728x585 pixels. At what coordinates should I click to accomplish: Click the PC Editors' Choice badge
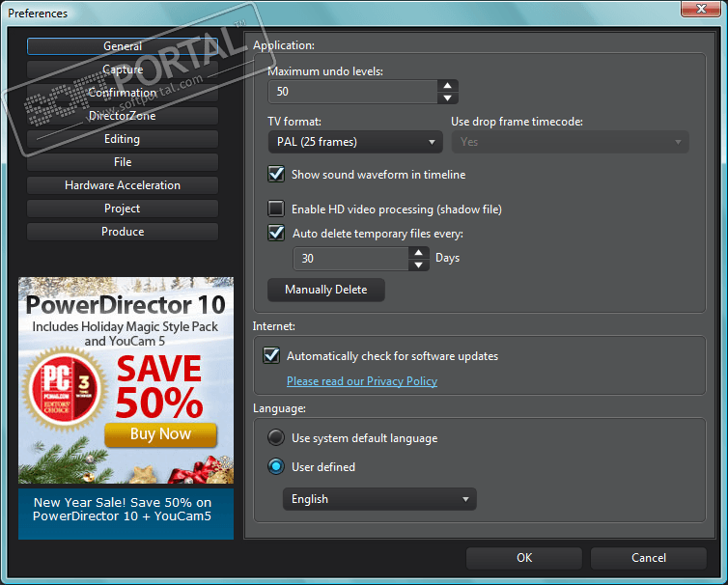(x=65, y=389)
